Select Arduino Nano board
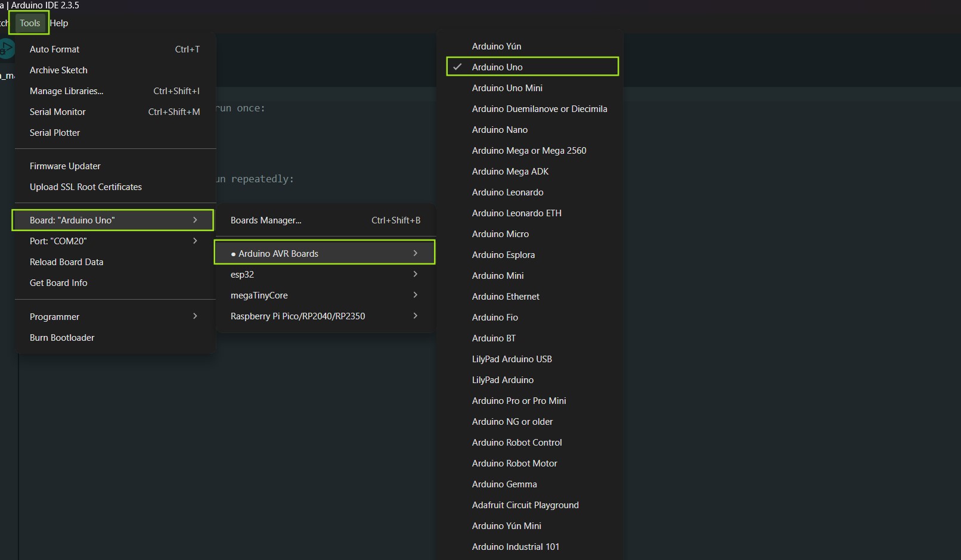The height and width of the screenshot is (560, 961). tap(530, 130)
